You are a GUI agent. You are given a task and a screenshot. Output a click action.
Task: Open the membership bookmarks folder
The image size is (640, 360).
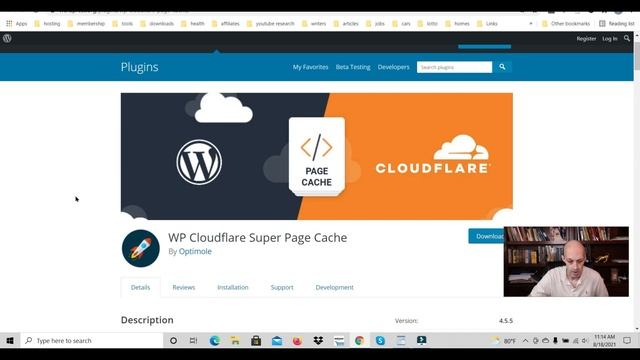pyautogui.click(x=86, y=24)
